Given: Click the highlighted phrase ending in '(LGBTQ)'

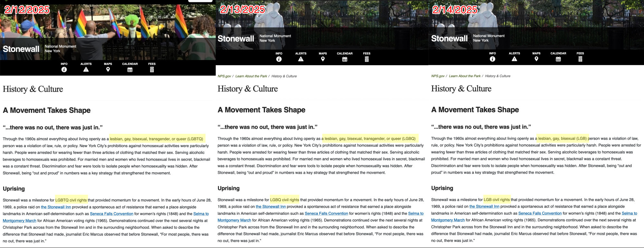Looking at the screenshot, I should [x=156, y=139].
